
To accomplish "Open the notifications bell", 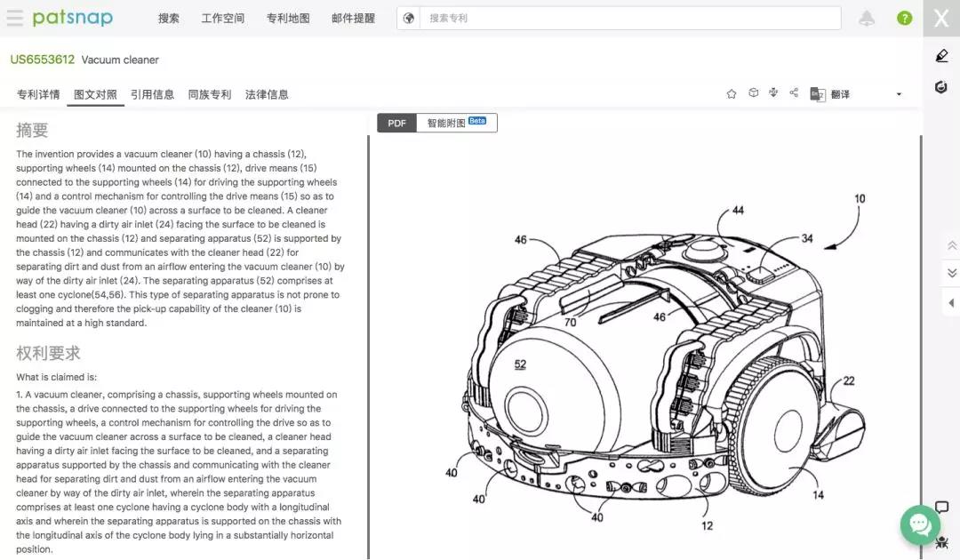I will tap(867, 19).
